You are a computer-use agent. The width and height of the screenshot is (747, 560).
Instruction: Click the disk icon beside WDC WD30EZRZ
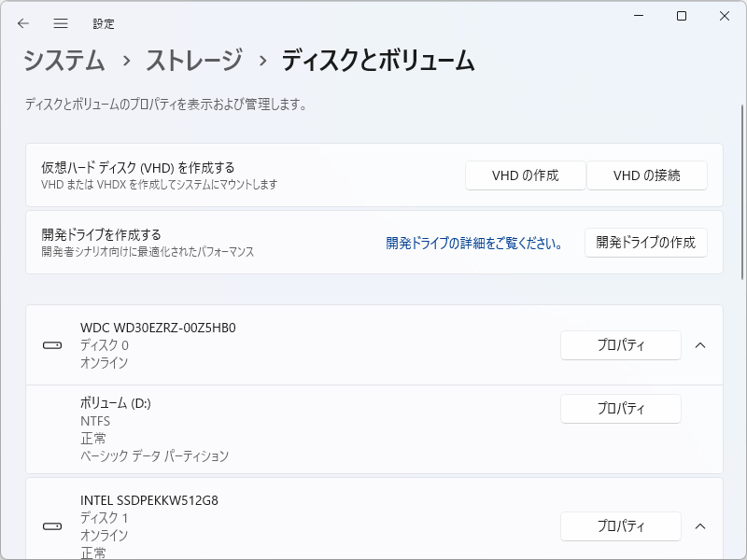[51, 345]
